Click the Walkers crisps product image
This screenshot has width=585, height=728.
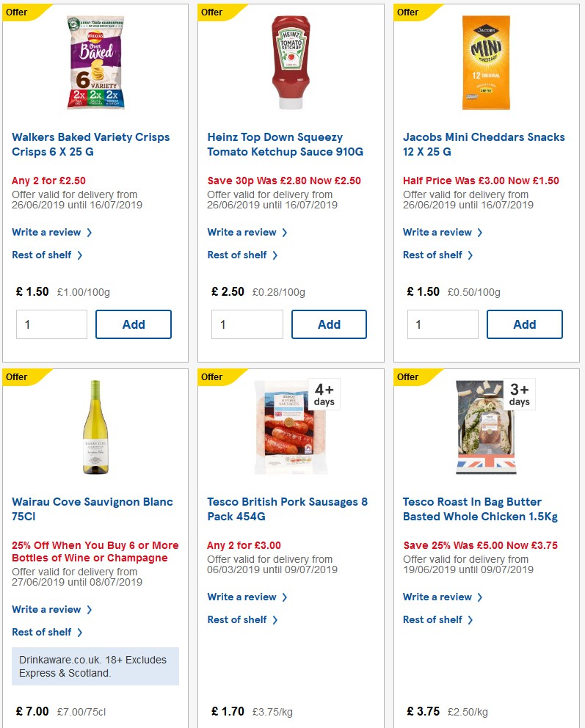(x=93, y=62)
